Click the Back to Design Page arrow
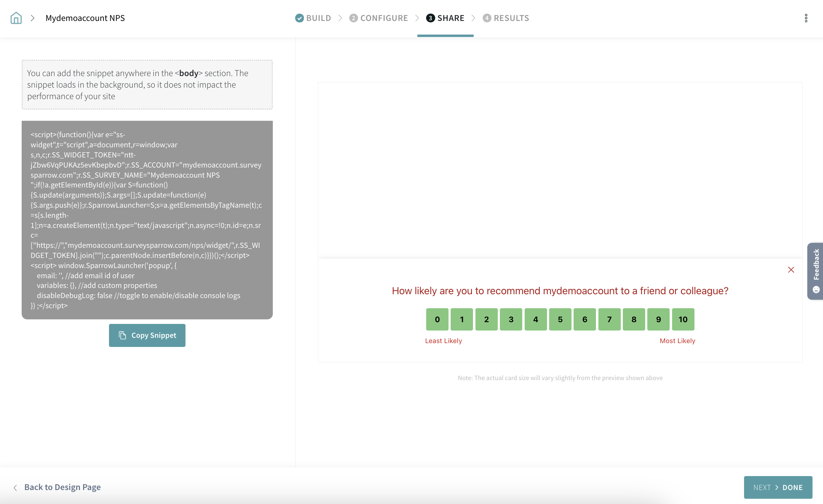This screenshot has width=823, height=504. click(15, 488)
